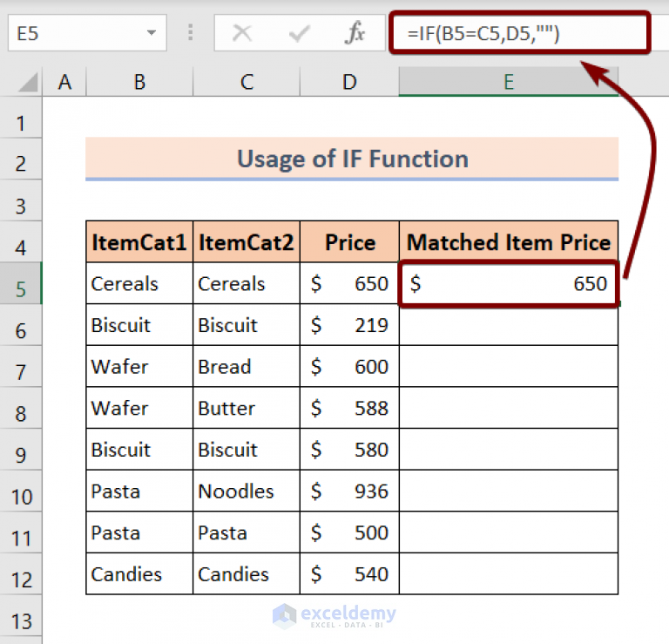This screenshot has height=644, width=669.
Task: Click the Price header cell
Action: pyautogui.click(x=350, y=242)
